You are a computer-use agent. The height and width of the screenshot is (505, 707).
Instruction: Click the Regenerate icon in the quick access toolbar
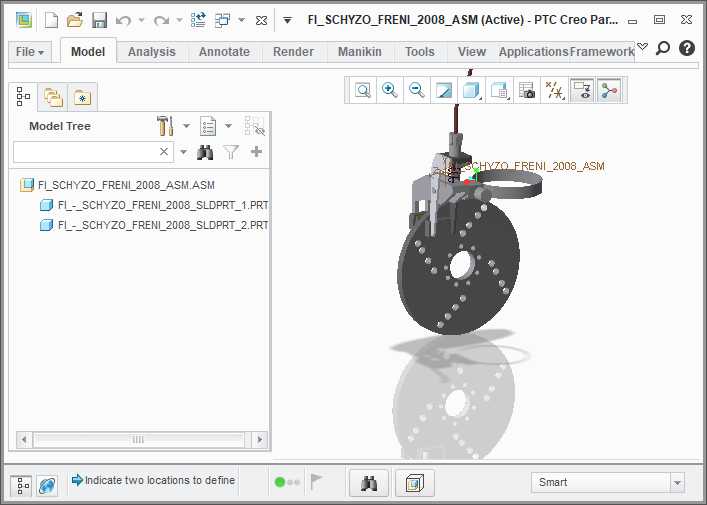tap(198, 20)
